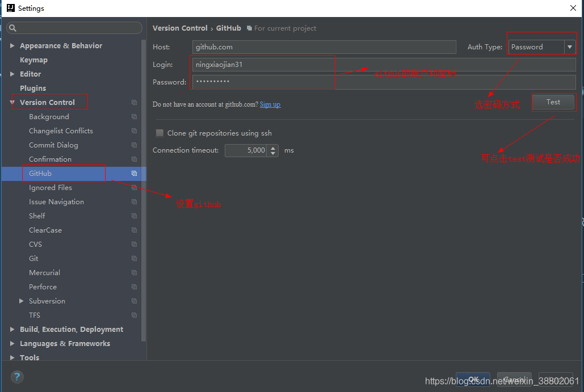Select CVS settings page
This screenshot has height=392, width=584.
[x=35, y=244]
